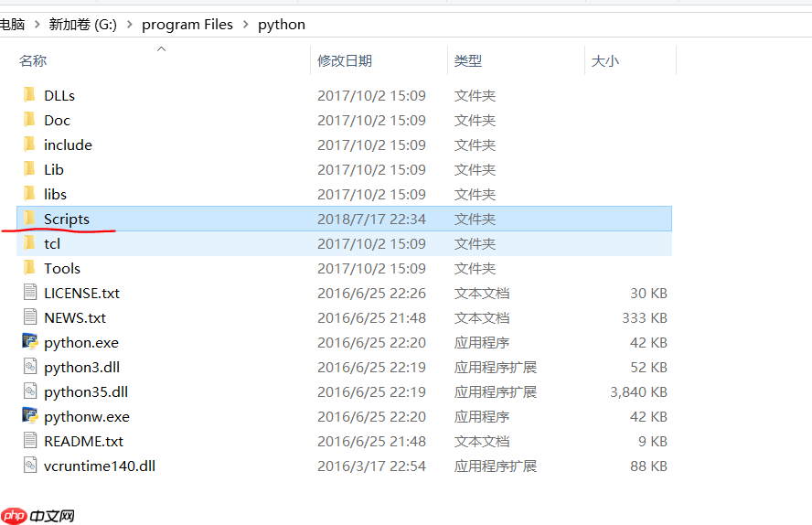Navigate to 新加卷 (G:) in breadcrumb
Image resolution: width=812 pixels, height=525 pixels.
tap(83, 25)
